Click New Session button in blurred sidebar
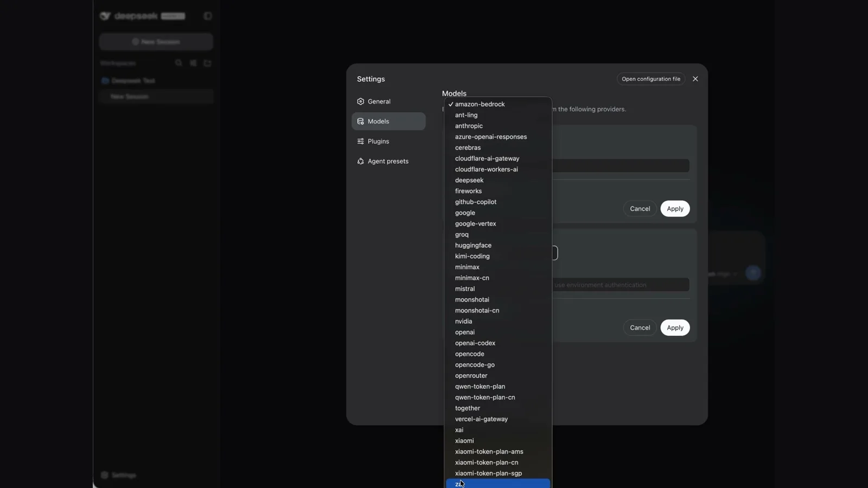This screenshot has height=488, width=868. (x=156, y=42)
